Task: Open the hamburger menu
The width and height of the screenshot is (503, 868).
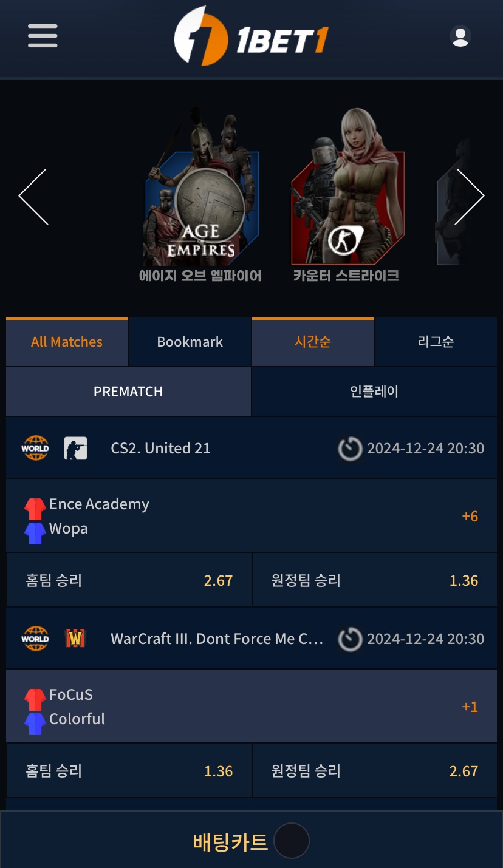Action: (43, 36)
